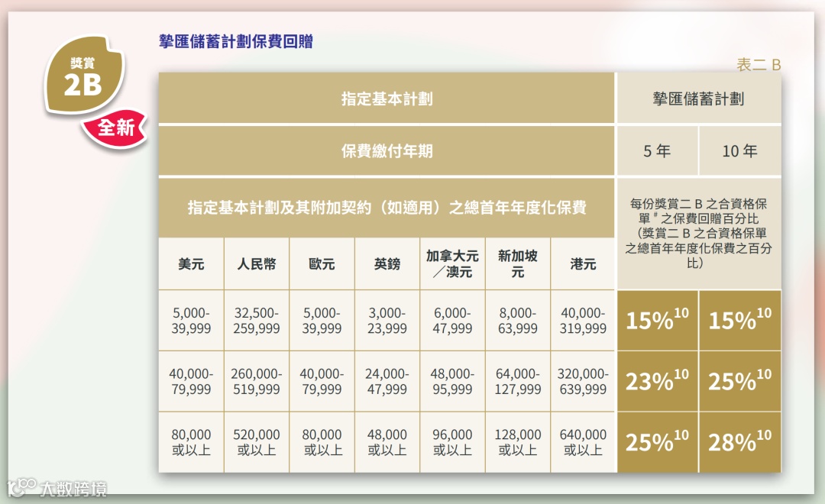Click the 美元 40,000-79,999 cell
The image size is (825, 504).
pyautogui.click(x=191, y=381)
